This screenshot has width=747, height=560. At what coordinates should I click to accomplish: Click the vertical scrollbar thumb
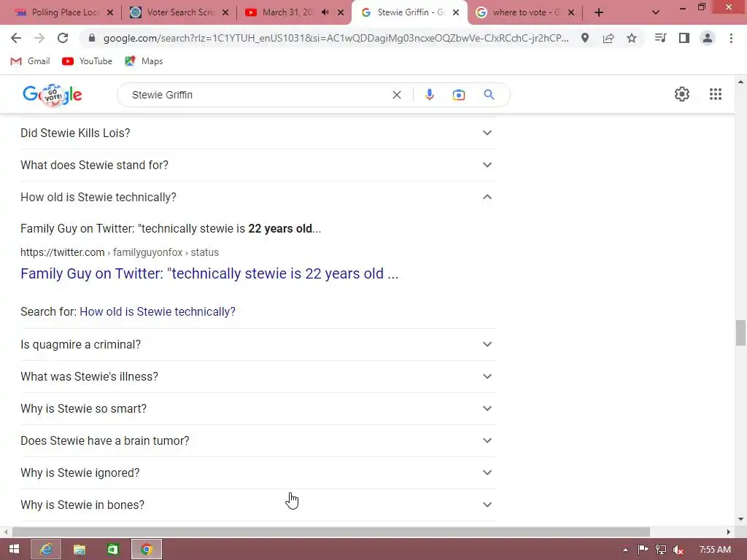coord(740,332)
